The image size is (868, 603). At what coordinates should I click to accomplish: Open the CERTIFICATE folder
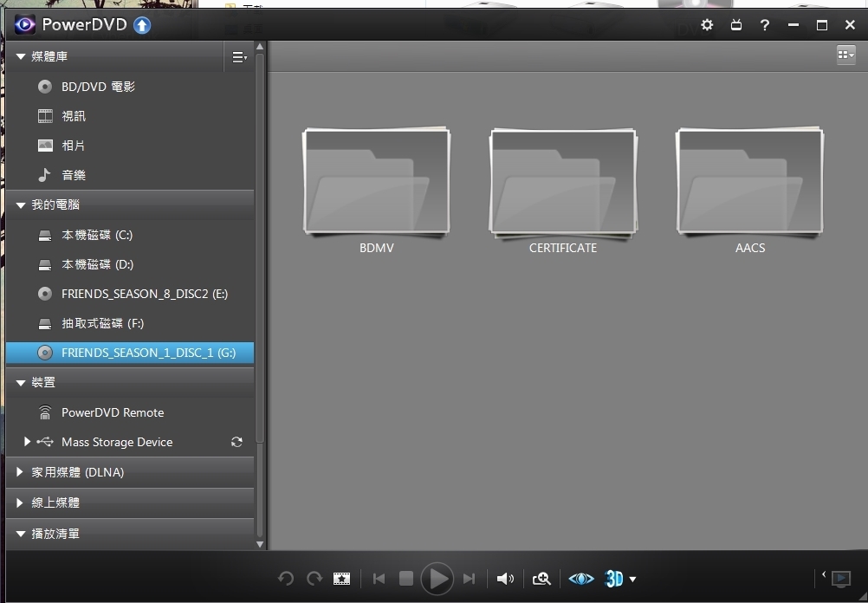point(563,191)
